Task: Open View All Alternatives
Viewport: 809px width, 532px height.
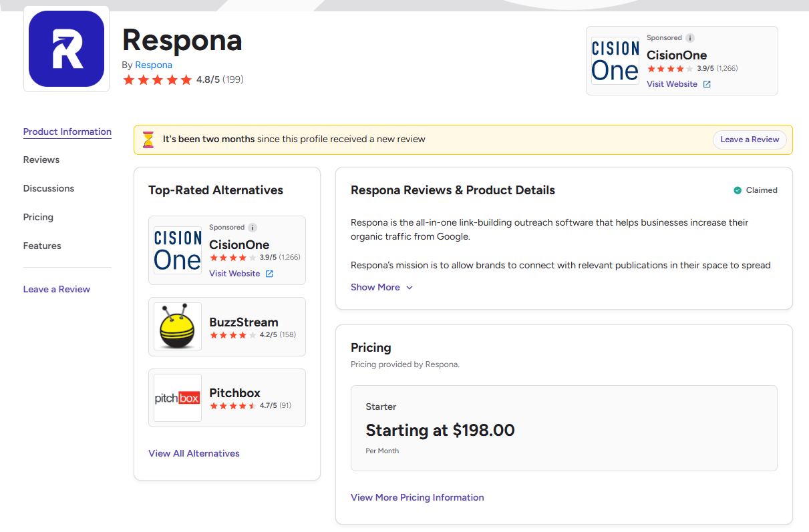Action: [194, 453]
